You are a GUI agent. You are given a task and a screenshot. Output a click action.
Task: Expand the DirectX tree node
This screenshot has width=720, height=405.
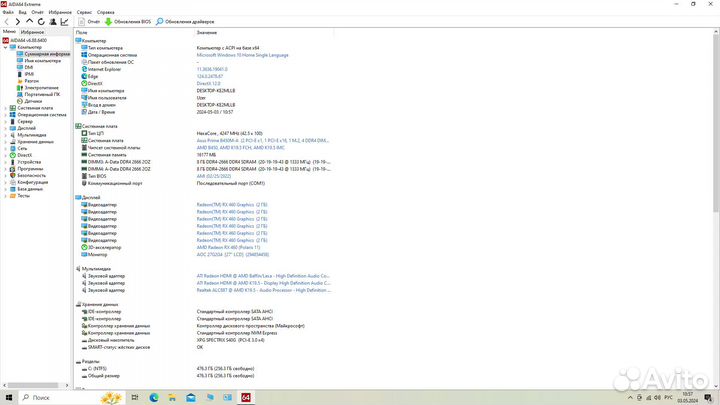5,155
